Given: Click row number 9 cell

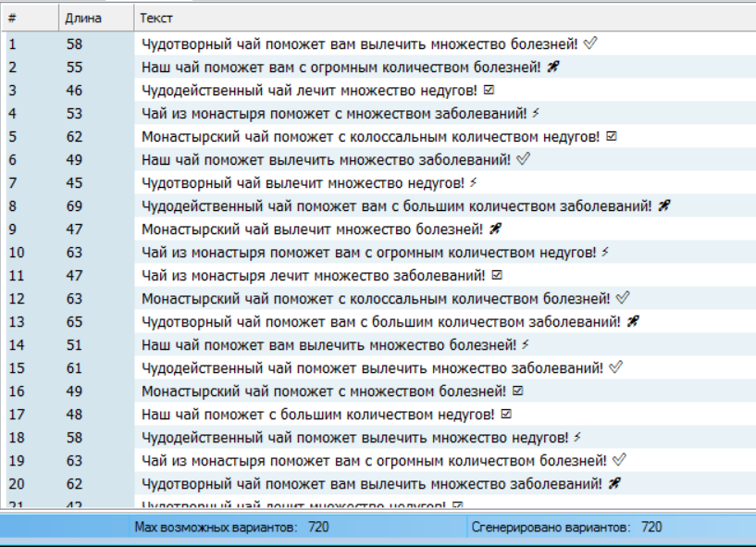Looking at the screenshot, I should [x=13, y=230].
